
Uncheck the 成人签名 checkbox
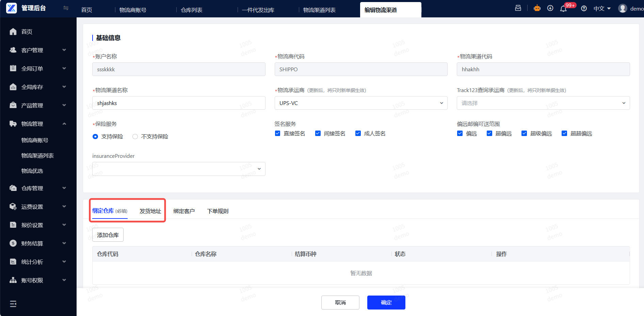point(358,133)
